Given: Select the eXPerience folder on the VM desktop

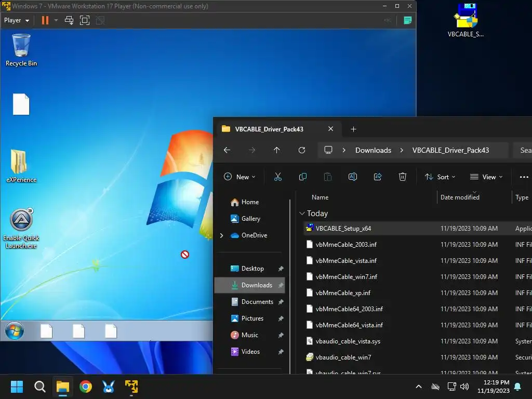Looking at the screenshot, I should point(21,166).
